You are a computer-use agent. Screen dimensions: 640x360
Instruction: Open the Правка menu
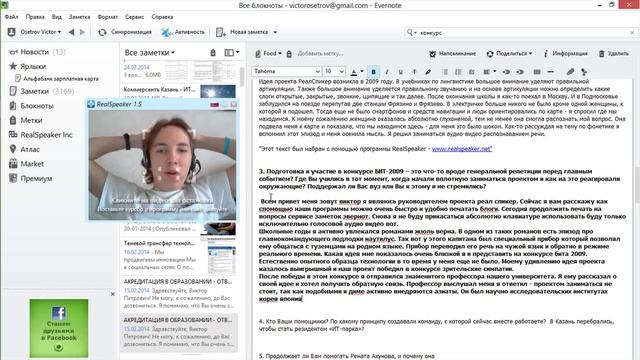click(x=35, y=17)
